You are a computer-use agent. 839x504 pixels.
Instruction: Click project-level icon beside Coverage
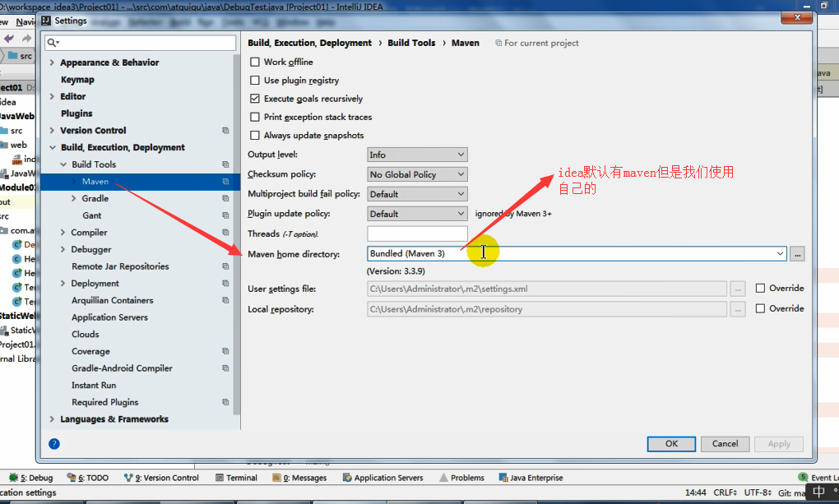(225, 352)
